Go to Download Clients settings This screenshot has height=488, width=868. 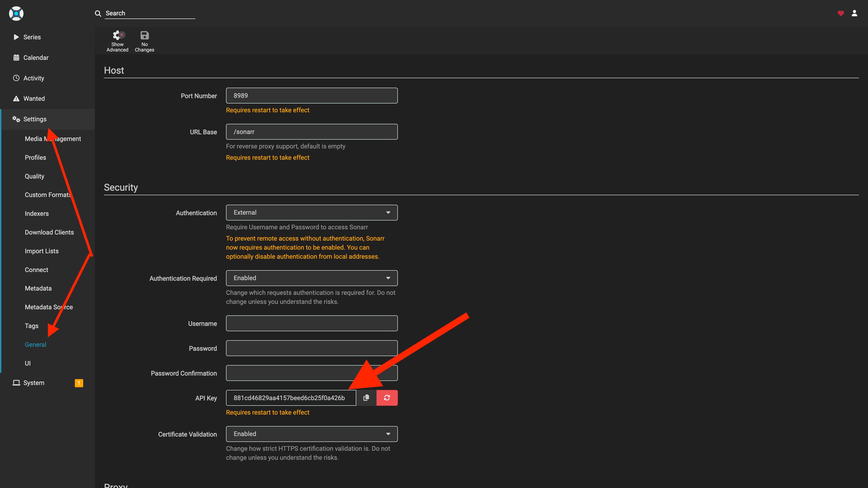tap(49, 232)
